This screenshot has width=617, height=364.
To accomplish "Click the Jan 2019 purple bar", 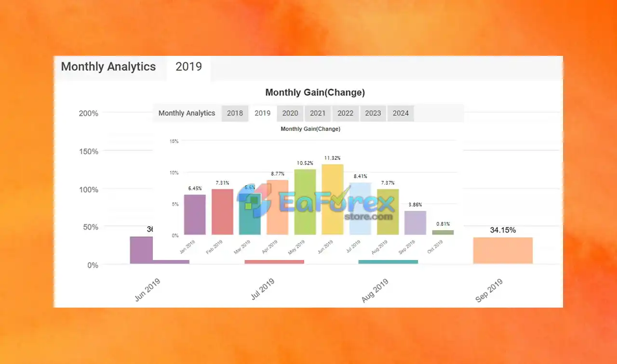I will [x=195, y=215].
